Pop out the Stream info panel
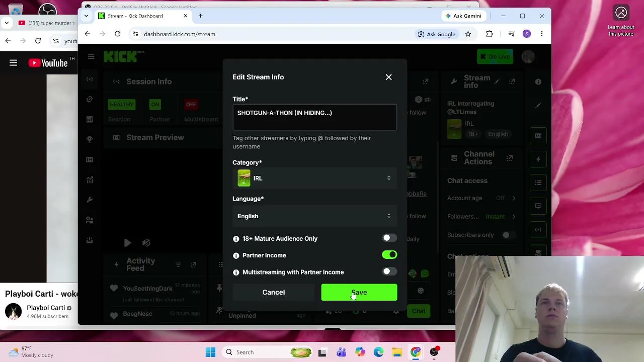644x362 pixels. [512, 81]
